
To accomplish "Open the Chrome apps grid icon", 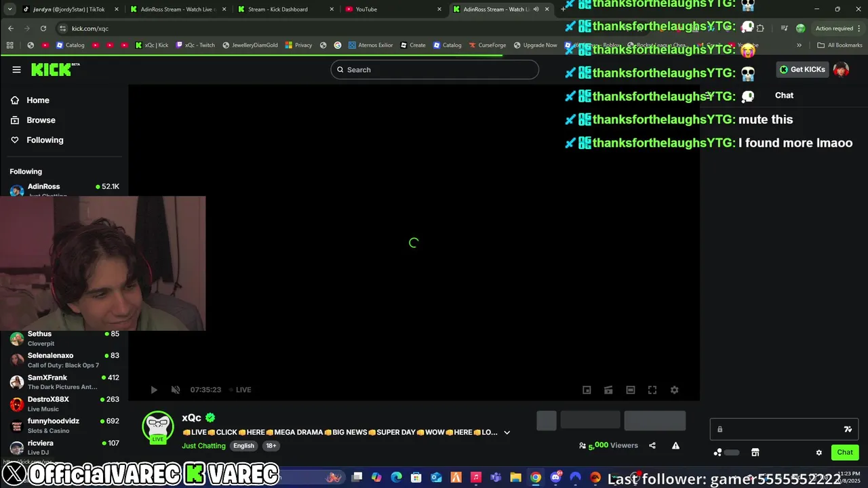I will [x=9, y=45].
